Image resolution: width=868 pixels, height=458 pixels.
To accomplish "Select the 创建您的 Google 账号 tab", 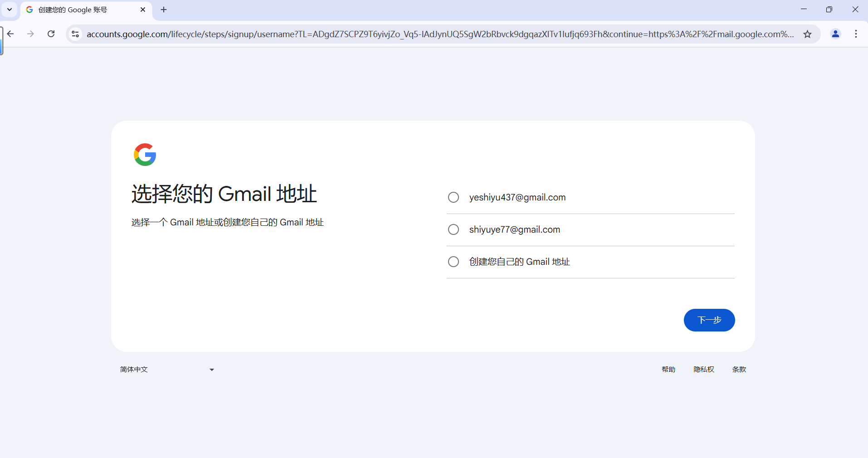I will pos(86,10).
